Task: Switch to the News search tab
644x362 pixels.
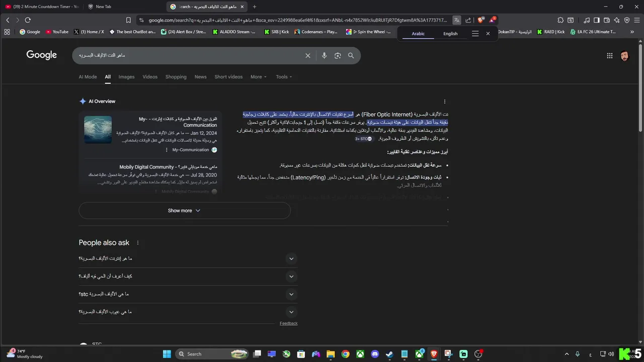Action: pyautogui.click(x=200, y=77)
